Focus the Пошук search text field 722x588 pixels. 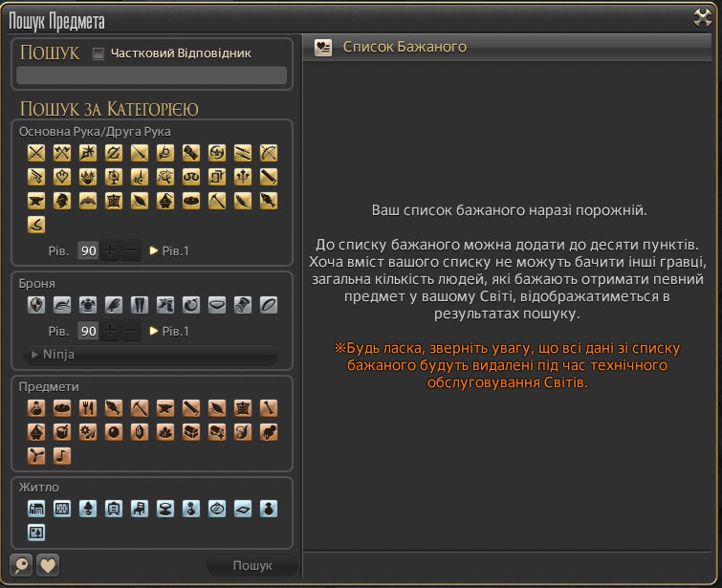click(x=151, y=76)
